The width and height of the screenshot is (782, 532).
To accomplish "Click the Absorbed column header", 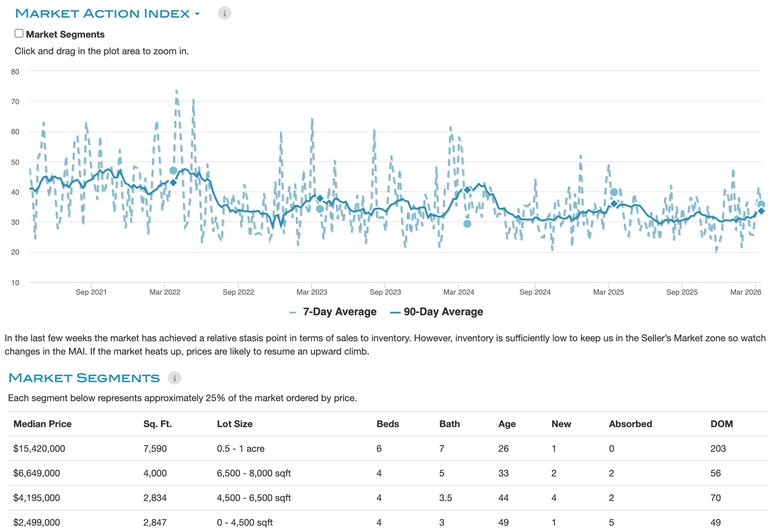I will (630, 424).
